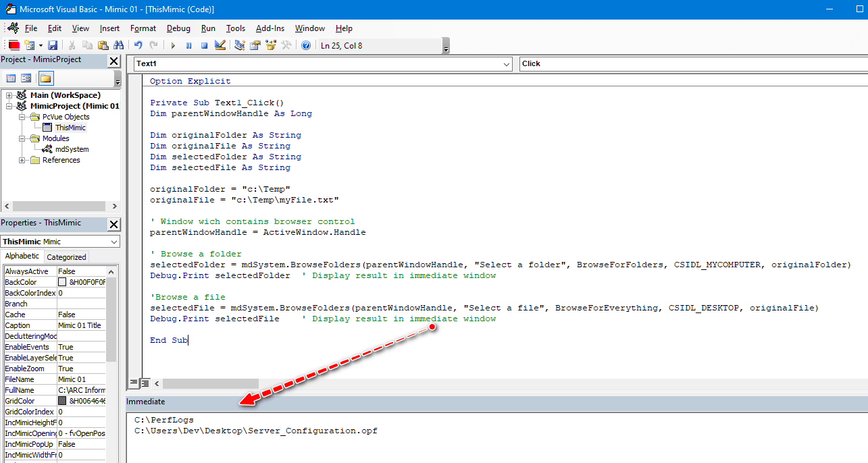Viewport: 868px width, 463px height.
Task: Open the Run menu
Action: click(x=209, y=28)
